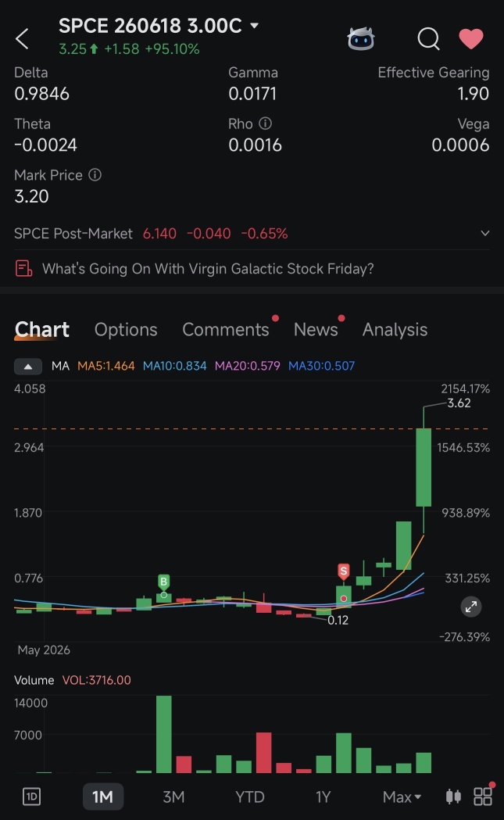Open the option contract selector dropdown arrow
Viewport: 504px width, 820px height.
[x=255, y=25]
